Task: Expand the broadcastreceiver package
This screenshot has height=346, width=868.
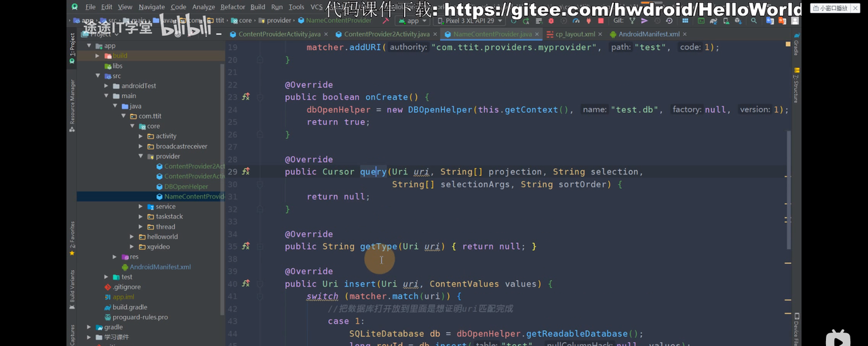Action: click(141, 147)
